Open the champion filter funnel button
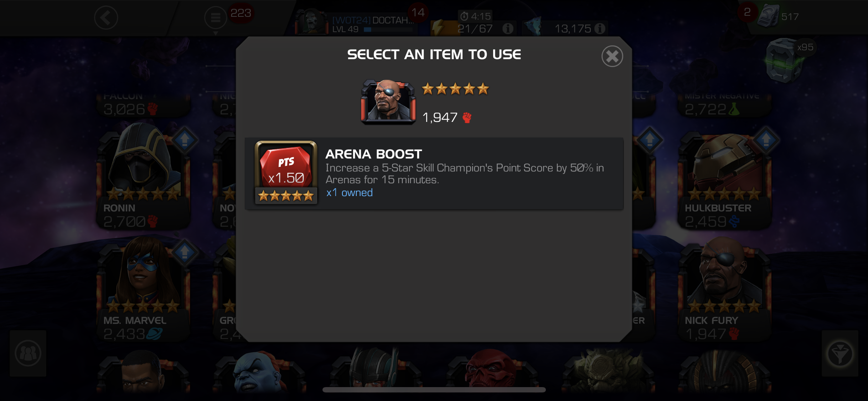The height and width of the screenshot is (401, 868). pos(840,354)
